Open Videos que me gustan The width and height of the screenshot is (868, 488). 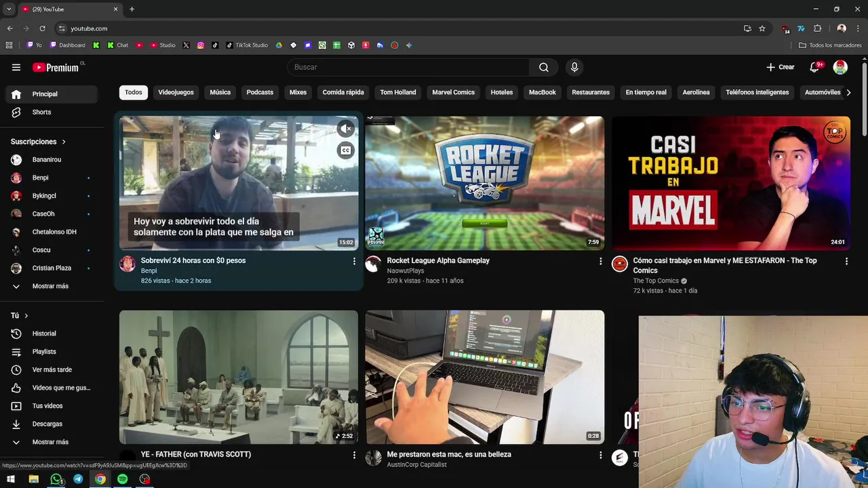[51, 388]
